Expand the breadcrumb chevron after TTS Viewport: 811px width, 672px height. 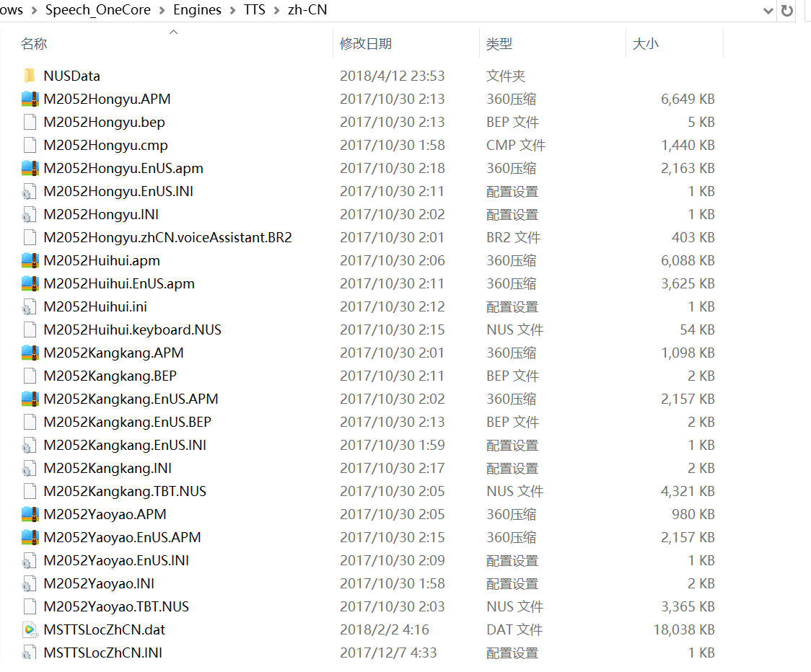[279, 10]
